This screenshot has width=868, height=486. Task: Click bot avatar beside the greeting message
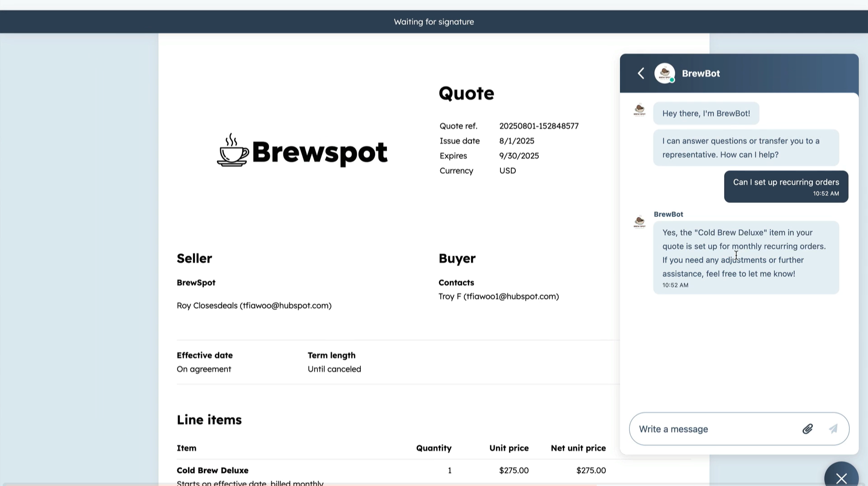pos(639,110)
